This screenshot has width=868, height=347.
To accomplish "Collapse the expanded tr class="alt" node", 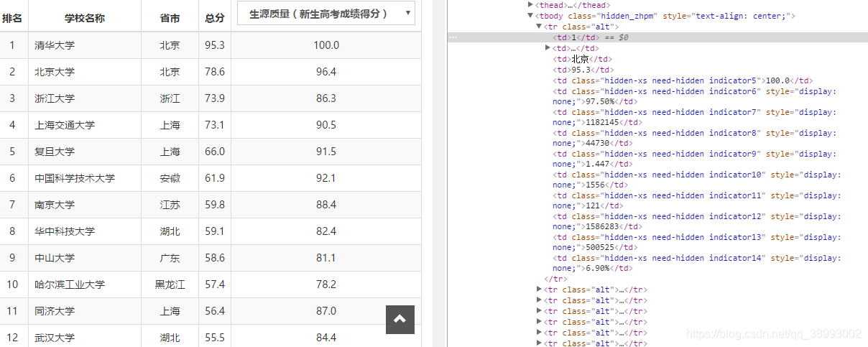I will (540, 27).
